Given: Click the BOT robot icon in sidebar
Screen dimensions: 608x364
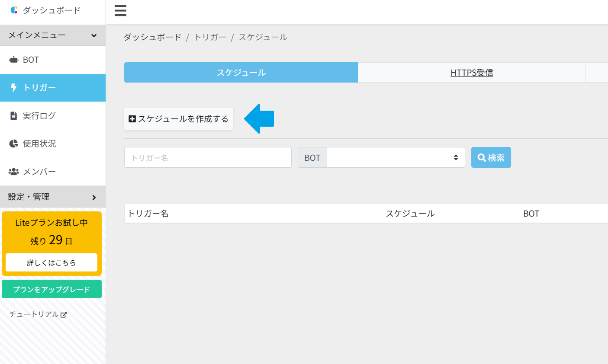Looking at the screenshot, I should 14,60.
